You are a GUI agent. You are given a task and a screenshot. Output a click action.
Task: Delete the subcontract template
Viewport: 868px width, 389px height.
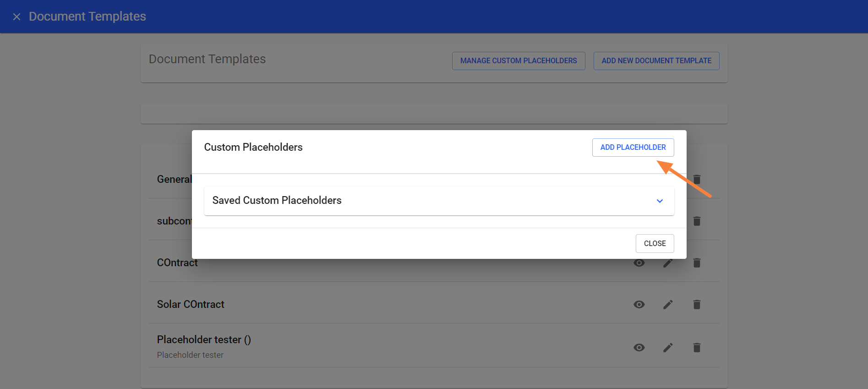[697, 221]
